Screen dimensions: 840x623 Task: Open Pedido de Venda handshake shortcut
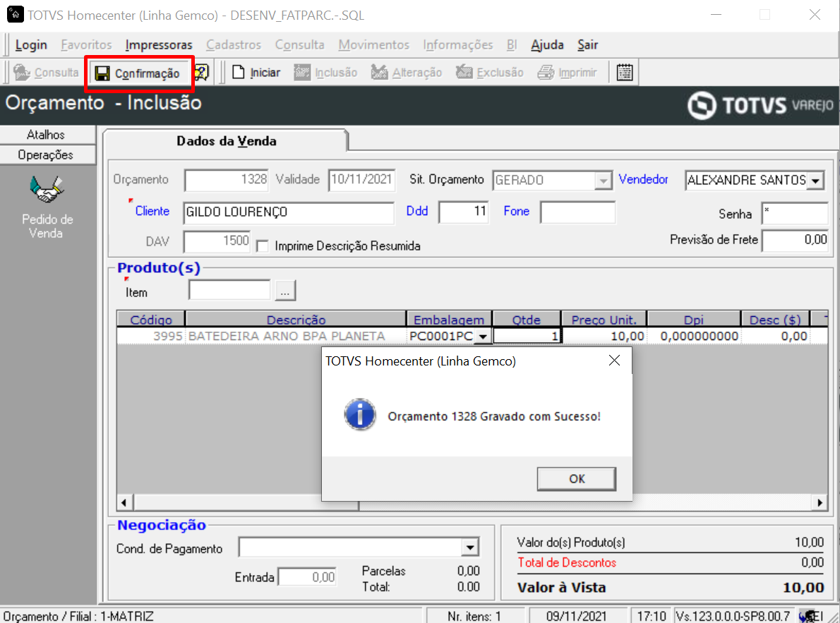tap(47, 190)
